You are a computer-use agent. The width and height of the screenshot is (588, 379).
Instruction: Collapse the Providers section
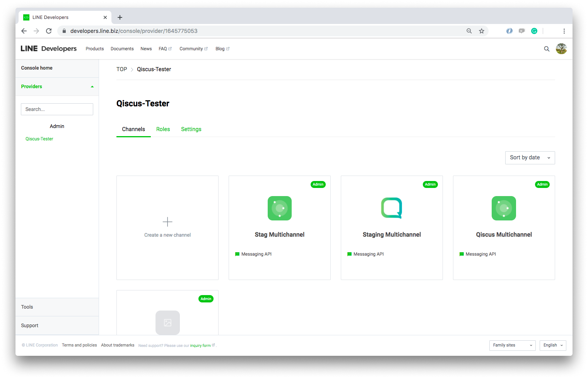(57, 87)
